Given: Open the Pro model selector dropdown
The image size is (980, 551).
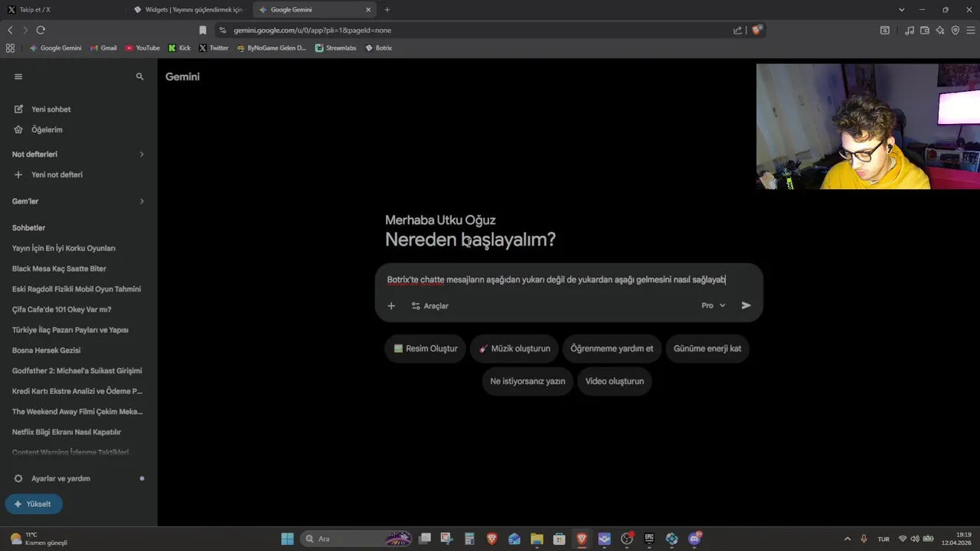Looking at the screenshot, I should 713,305.
